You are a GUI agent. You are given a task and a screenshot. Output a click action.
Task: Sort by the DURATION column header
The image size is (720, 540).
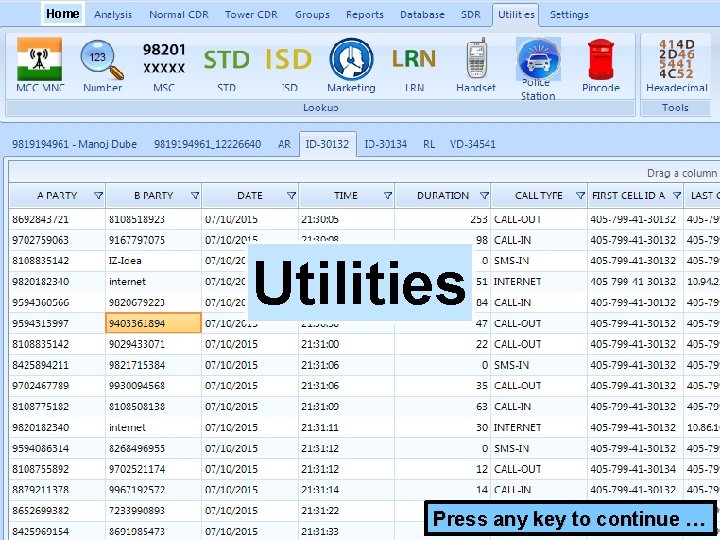click(443, 196)
